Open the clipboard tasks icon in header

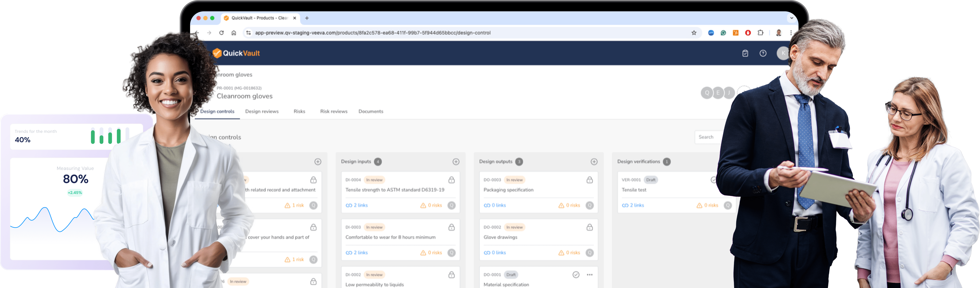[x=745, y=53]
